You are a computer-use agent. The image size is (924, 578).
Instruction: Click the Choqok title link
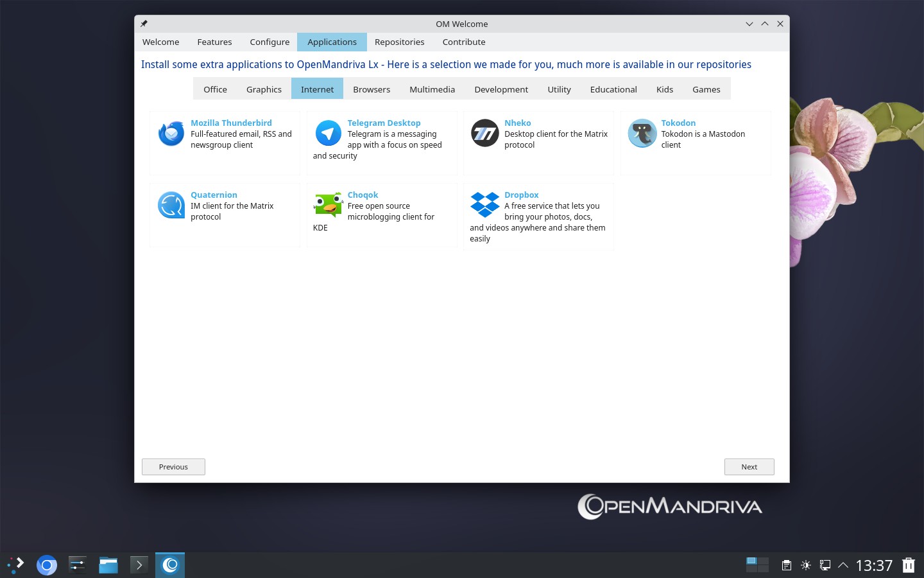(x=363, y=195)
